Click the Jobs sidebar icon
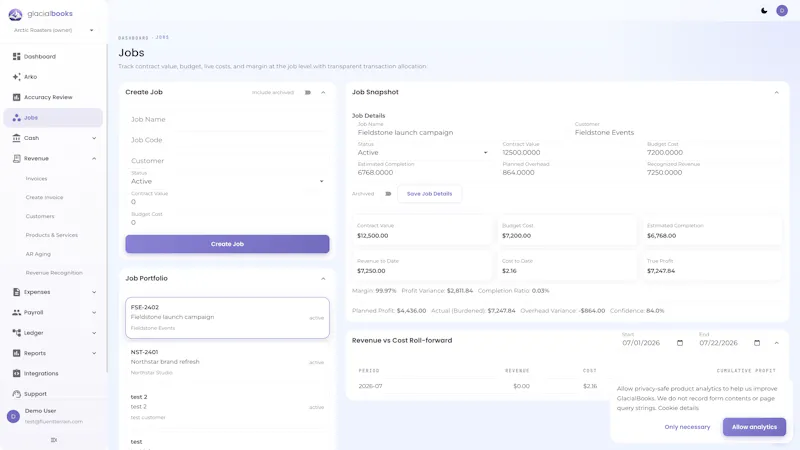Viewport: 800px width, 450px height. (x=16, y=117)
